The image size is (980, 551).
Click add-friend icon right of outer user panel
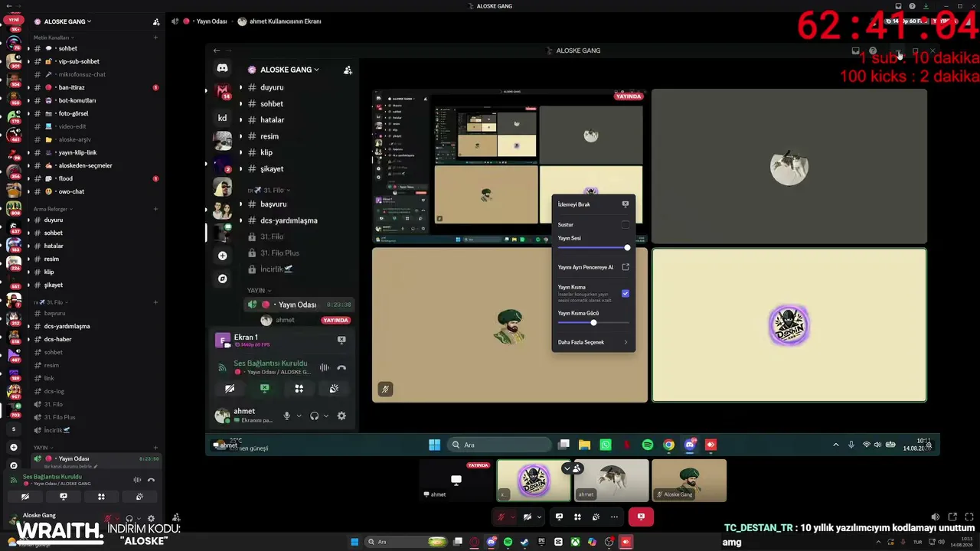click(176, 518)
